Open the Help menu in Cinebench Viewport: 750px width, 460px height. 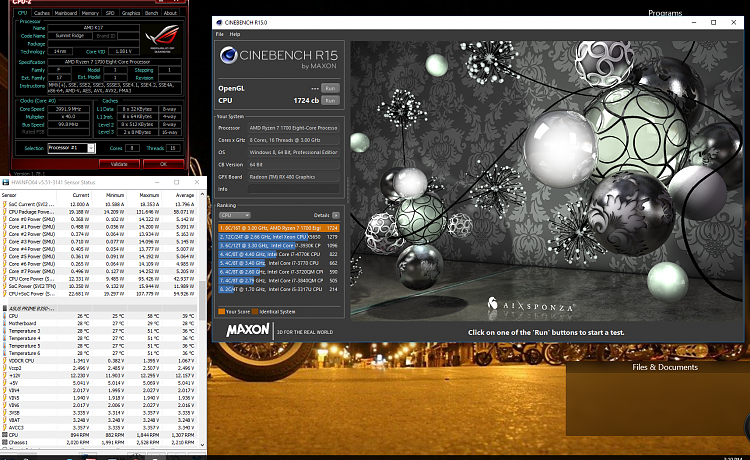235,34
